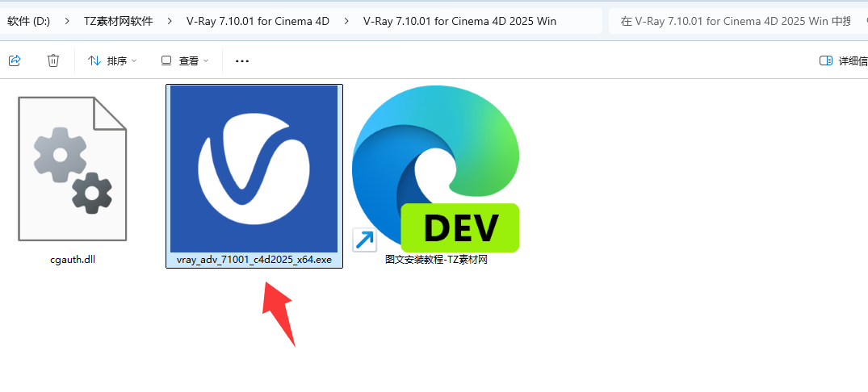The height and width of the screenshot is (392, 868).
Task: Go to V-Ray 7.10.01 for Cinema 4D breadcrumb
Action: tap(258, 21)
